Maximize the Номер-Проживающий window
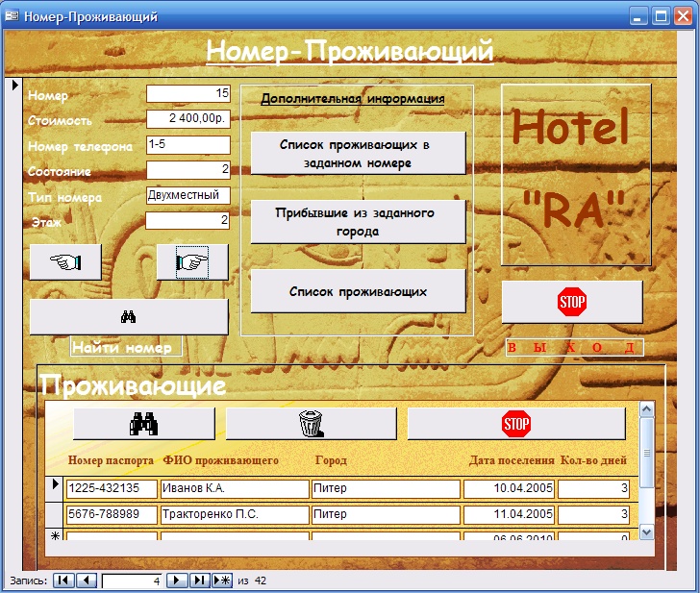 pos(661,16)
